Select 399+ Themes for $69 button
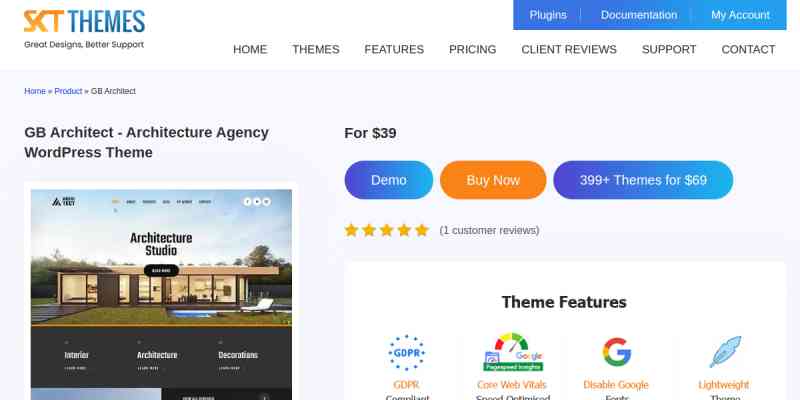Viewport: 800px width, 400px height. pos(643,180)
